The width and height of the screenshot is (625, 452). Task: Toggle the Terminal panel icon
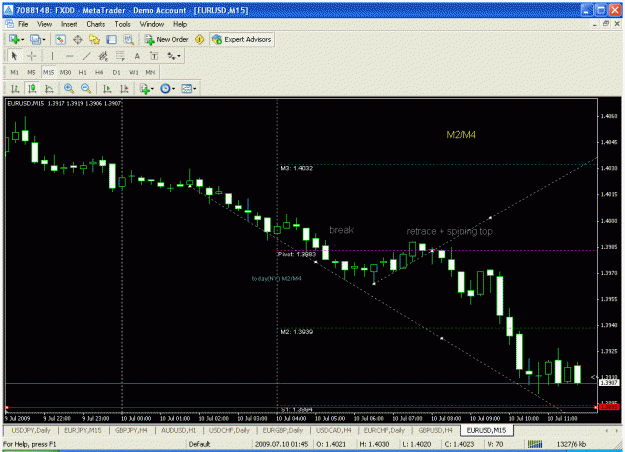point(112,39)
